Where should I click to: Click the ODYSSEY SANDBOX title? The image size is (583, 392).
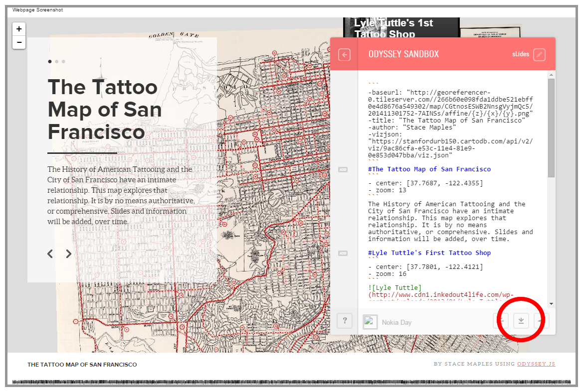(x=403, y=54)
